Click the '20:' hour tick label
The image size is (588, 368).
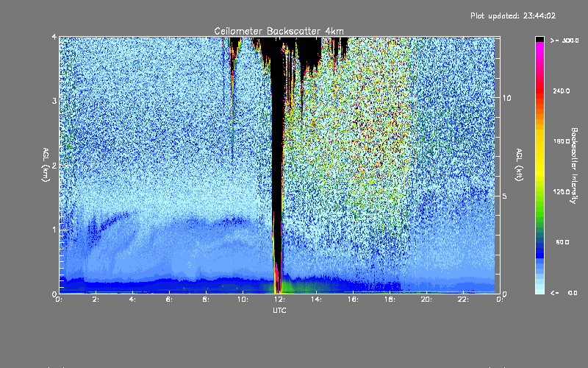pos(426,300)
